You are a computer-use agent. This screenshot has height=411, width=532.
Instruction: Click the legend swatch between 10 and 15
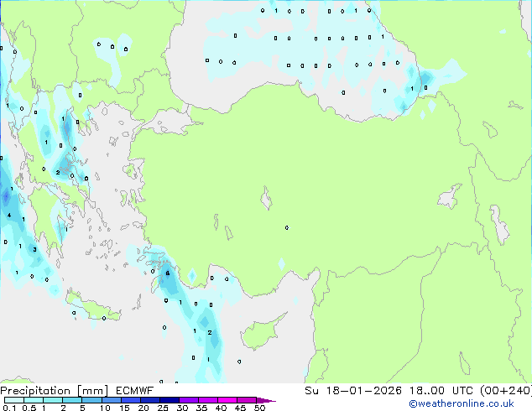tap(112, 400)
